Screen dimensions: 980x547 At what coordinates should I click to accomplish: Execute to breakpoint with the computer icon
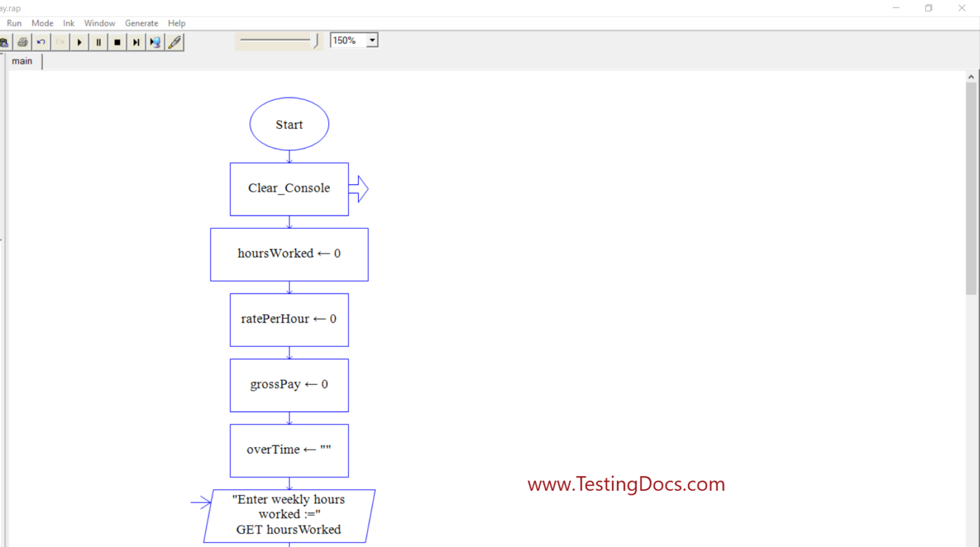point(155,41)
